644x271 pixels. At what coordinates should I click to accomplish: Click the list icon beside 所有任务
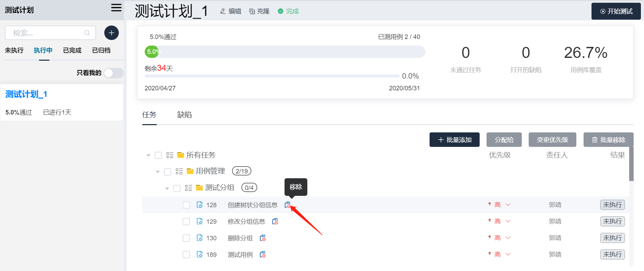(170, 155)
